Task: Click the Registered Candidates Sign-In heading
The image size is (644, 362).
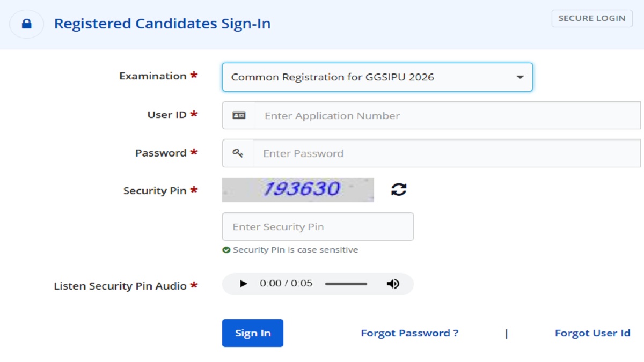Action: (x=162, y=24)
